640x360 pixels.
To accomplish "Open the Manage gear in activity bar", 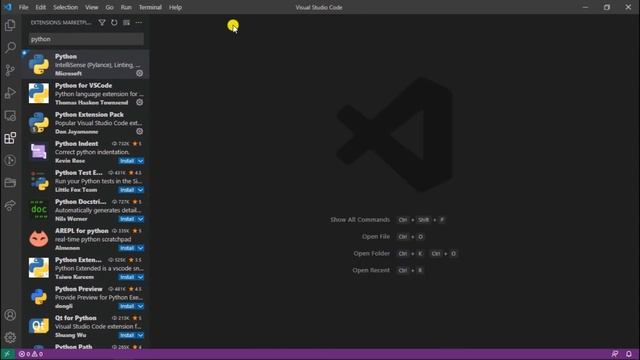I will (10, 337).
